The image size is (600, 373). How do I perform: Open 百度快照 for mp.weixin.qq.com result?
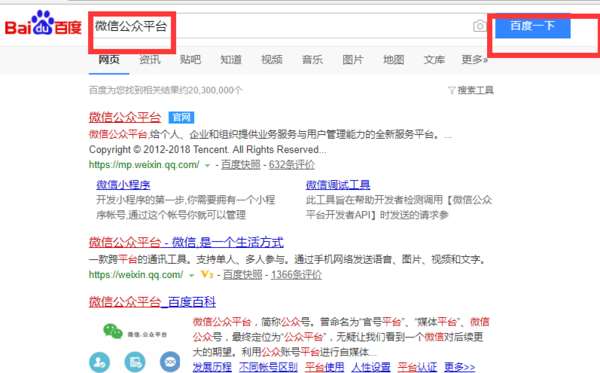click(241, 165)
